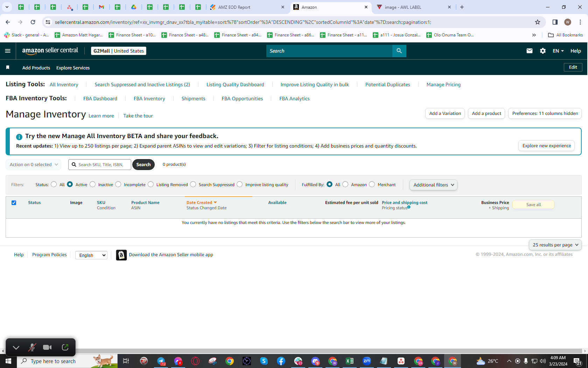The height and width of the screenshot is (368, 588).
Task: Open the Shipments tool link
Action: (x=193, y=98)
